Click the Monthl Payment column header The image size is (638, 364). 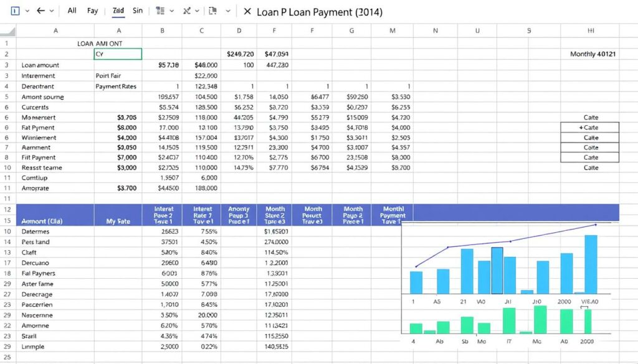point(393,215)
